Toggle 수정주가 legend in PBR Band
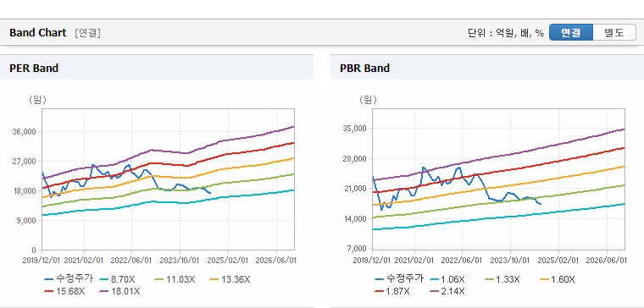 tap(399, 279)
